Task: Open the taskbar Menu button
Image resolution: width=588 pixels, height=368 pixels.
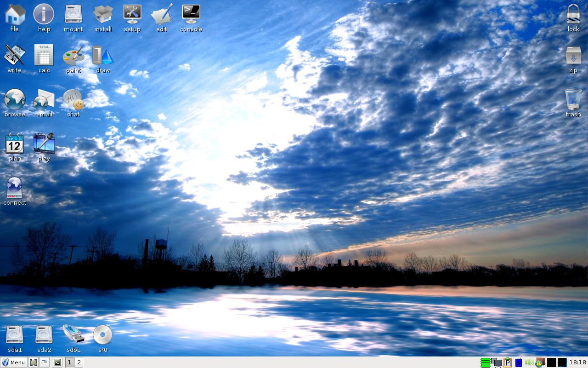Action: [x=13, y=362]
